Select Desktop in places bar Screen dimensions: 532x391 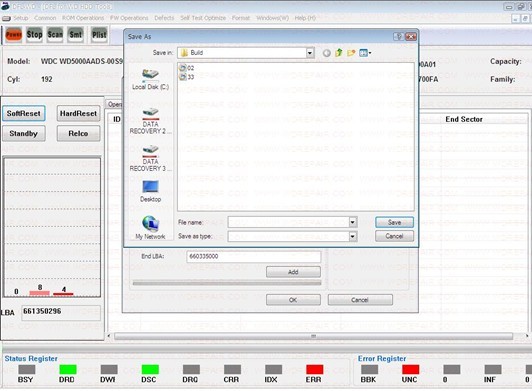pyautogui.click(x=150, y=191)
